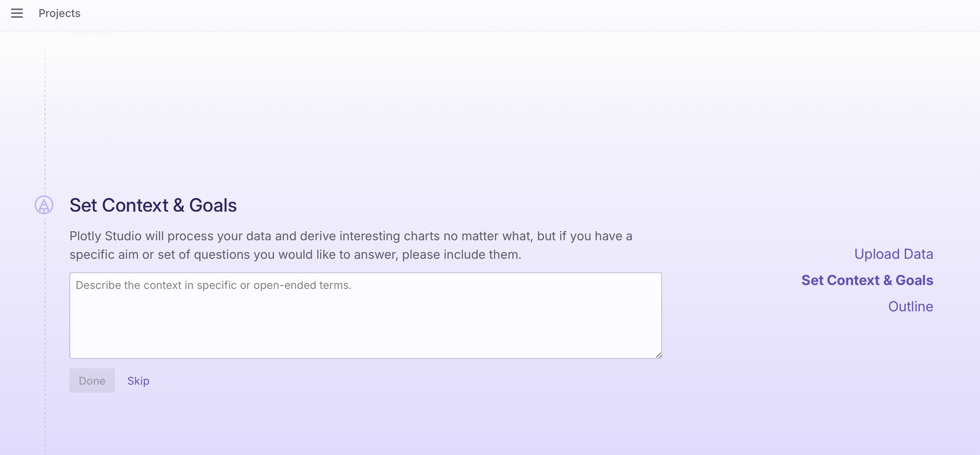Skip the context and goals step

[138, 381]
